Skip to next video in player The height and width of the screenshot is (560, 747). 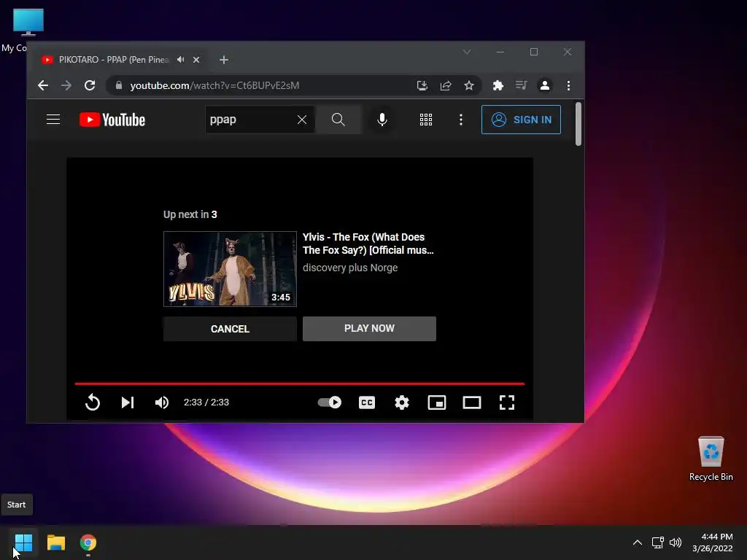tap(127, 402)
